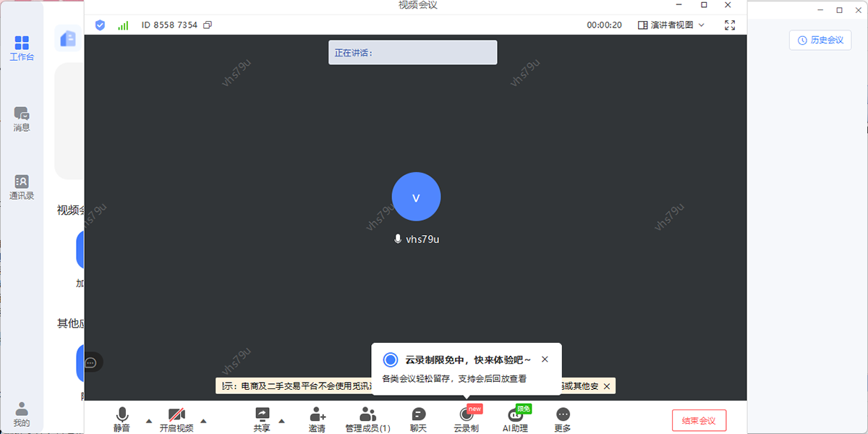Open 历史会议 meeting history
This screenshot has width=868, height=434.
820,40
